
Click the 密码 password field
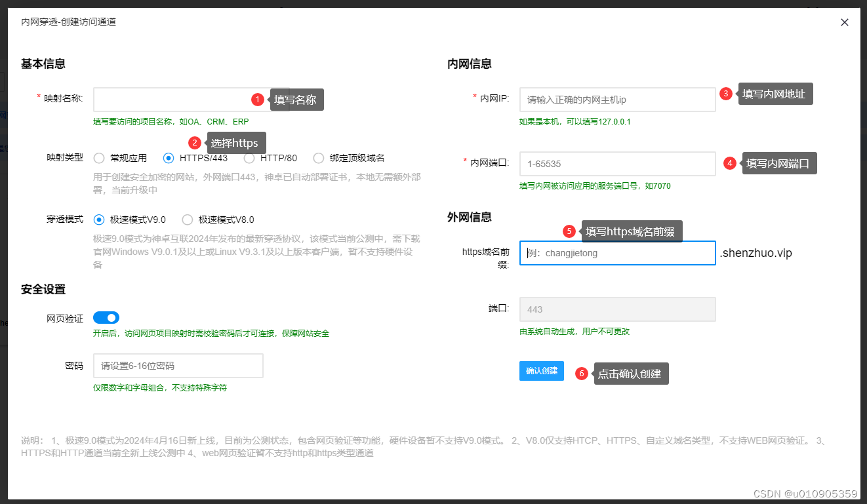(178, 366)
